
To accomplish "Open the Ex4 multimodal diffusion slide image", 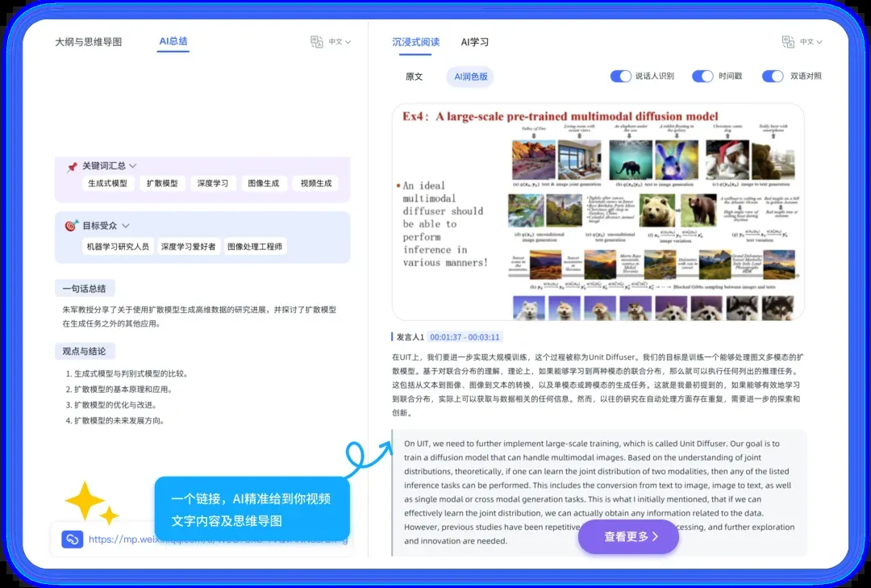I will 598,212.
